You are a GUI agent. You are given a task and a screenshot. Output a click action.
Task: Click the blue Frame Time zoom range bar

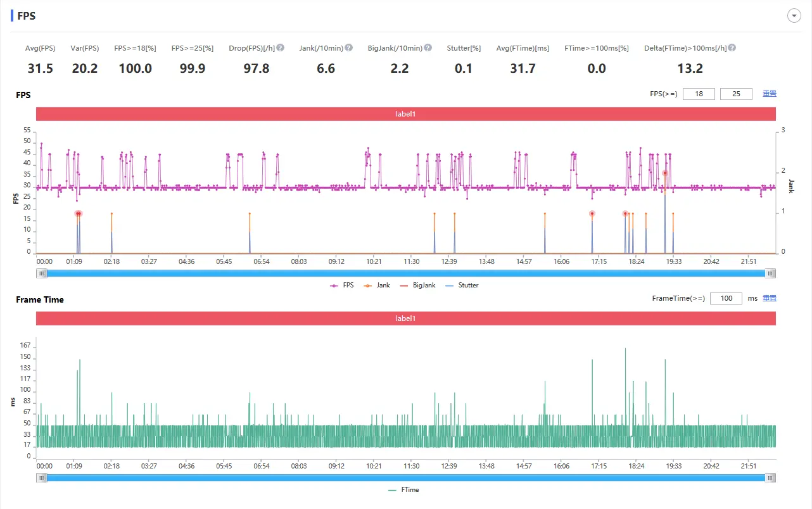tap(406, 478)
